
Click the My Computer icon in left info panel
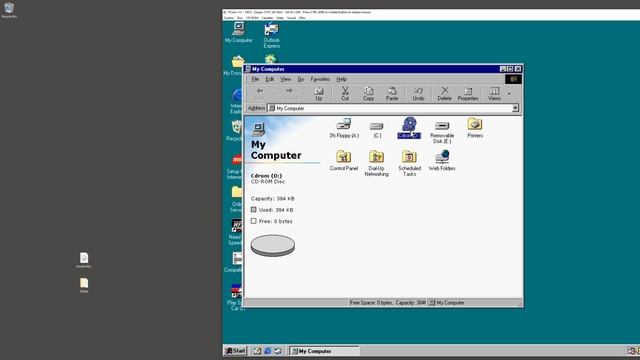point(258,129)
